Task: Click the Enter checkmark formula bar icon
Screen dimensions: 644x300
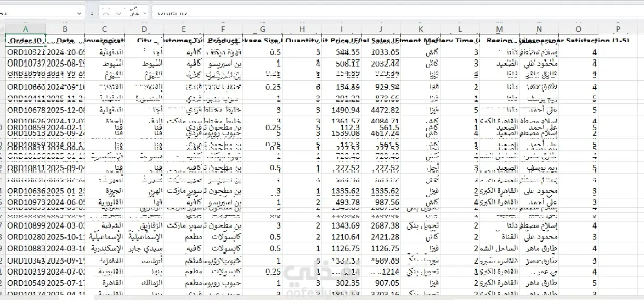Action: tap(120, 13)
